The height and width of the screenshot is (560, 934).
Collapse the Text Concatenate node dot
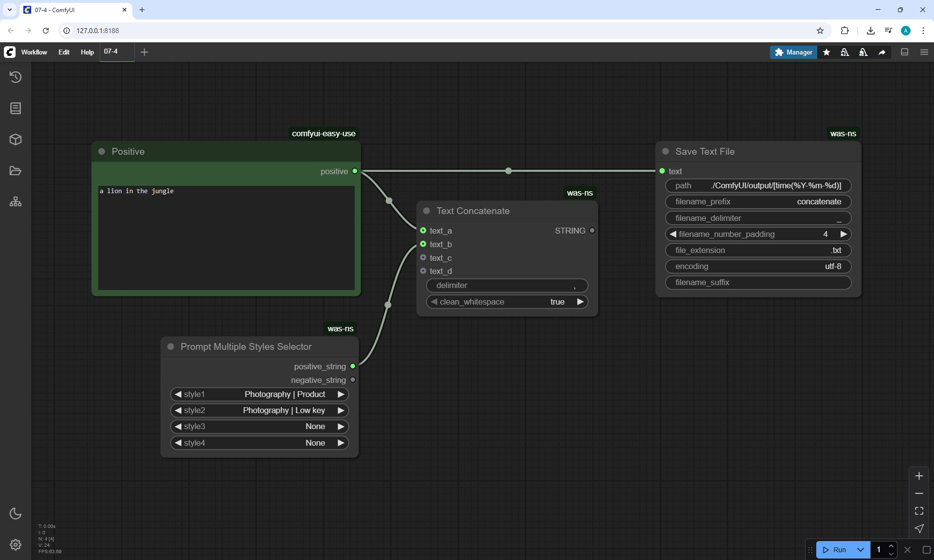click(x=427, y=211)
